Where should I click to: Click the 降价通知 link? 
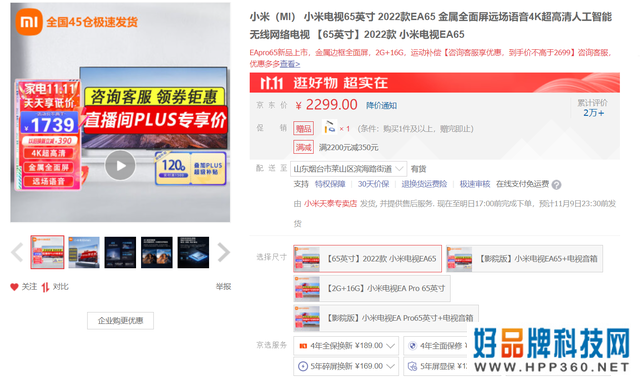click(381, 106)
